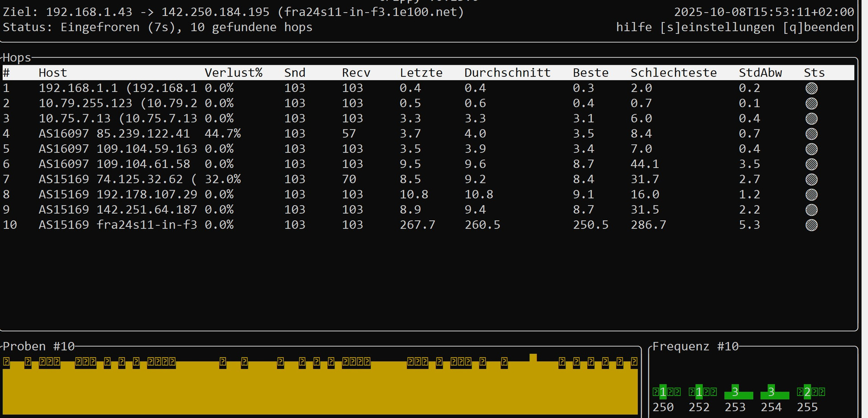Select host AS15169 192.178.107.29
The width and height of the screenshot is (868, 418).
(118, 195)
